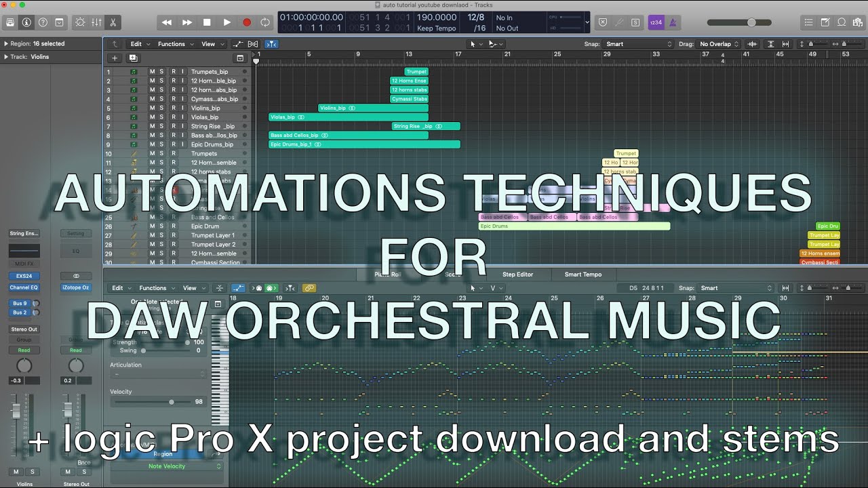This screenshot has width=868, height=488.
Task: Rewind the playhead
Action: [x=167, y=22]
